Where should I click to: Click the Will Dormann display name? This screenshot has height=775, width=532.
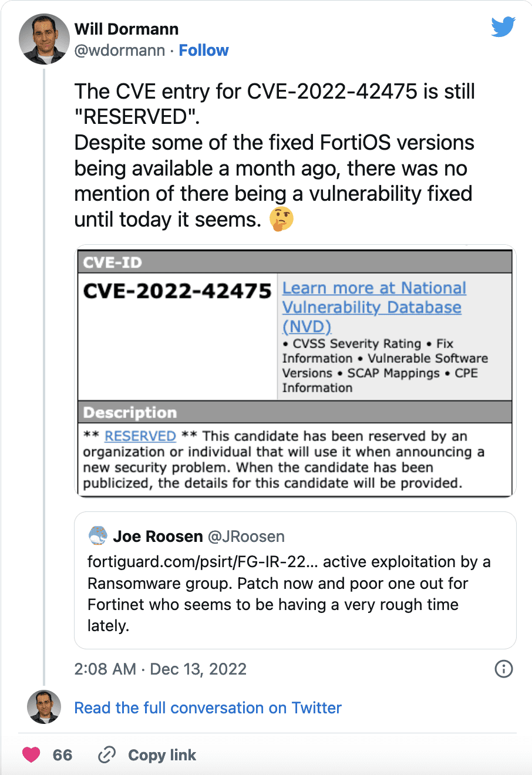(x=126, y=29)
